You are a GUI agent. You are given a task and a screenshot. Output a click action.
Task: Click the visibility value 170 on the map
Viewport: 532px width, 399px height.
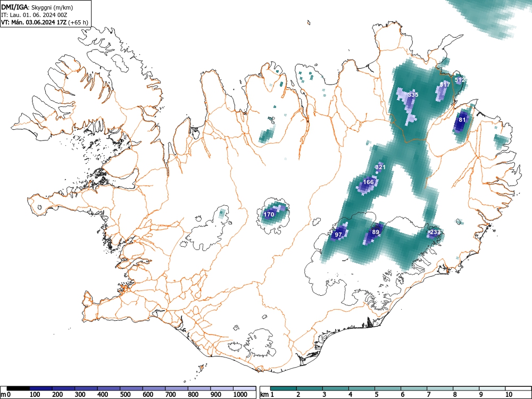tap(269, 214)
